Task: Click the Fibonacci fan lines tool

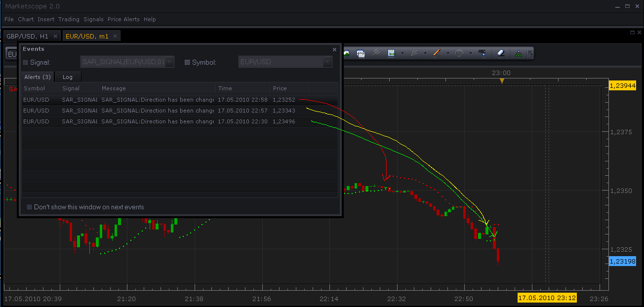Action: (414, 53)
